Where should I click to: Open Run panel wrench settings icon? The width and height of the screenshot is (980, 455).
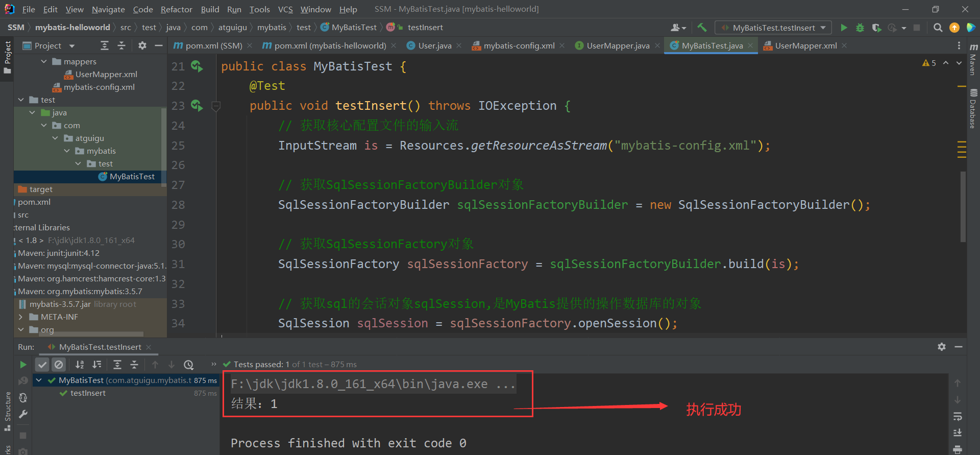(x=23, y=414)
